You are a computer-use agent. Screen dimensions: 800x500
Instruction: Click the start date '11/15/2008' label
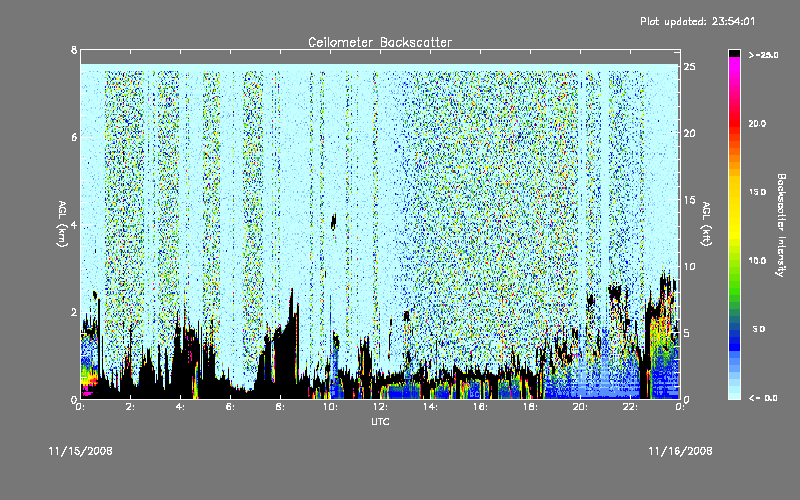tap(81, 451)
